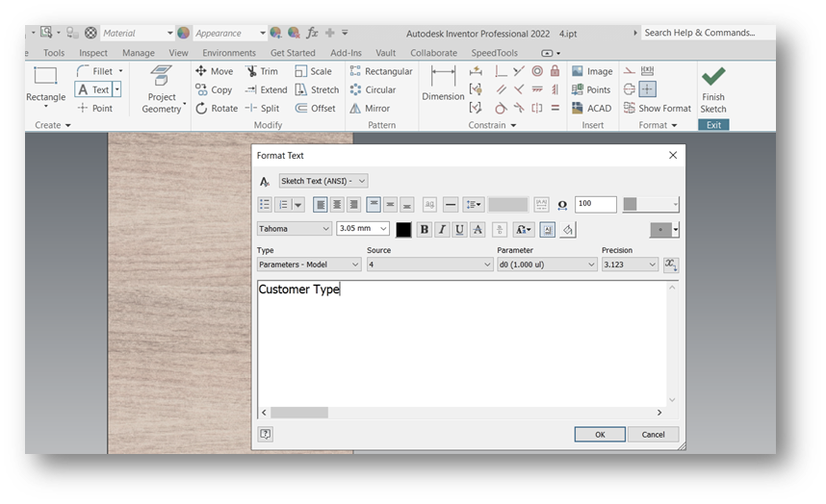Viewport: 826px width, 504px height.
Task: Open the Collaborate tab
Action: click(434, 53)
